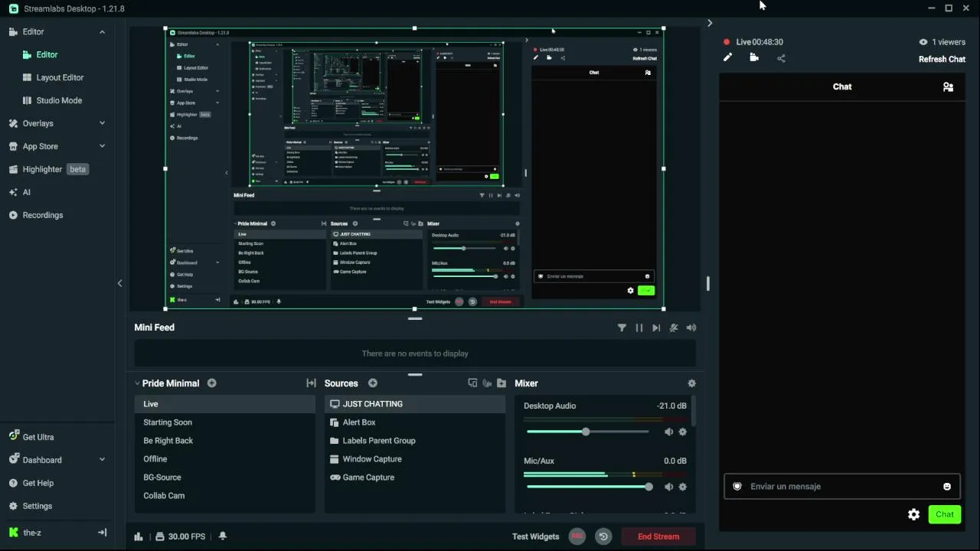Adjust the Mic/Aux volume slider
The height and width of the screenshot is (551, 980).
587,487
